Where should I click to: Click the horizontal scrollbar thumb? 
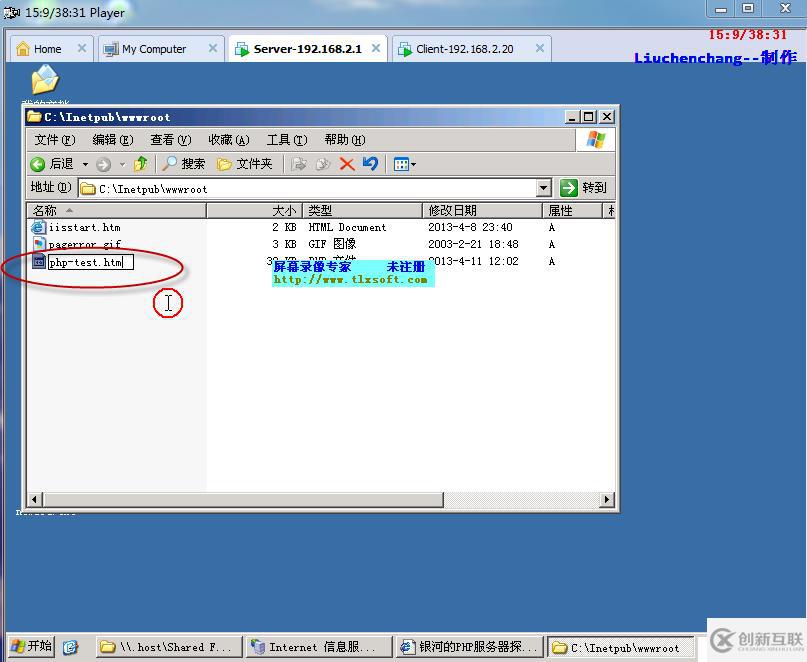(243, 499)
